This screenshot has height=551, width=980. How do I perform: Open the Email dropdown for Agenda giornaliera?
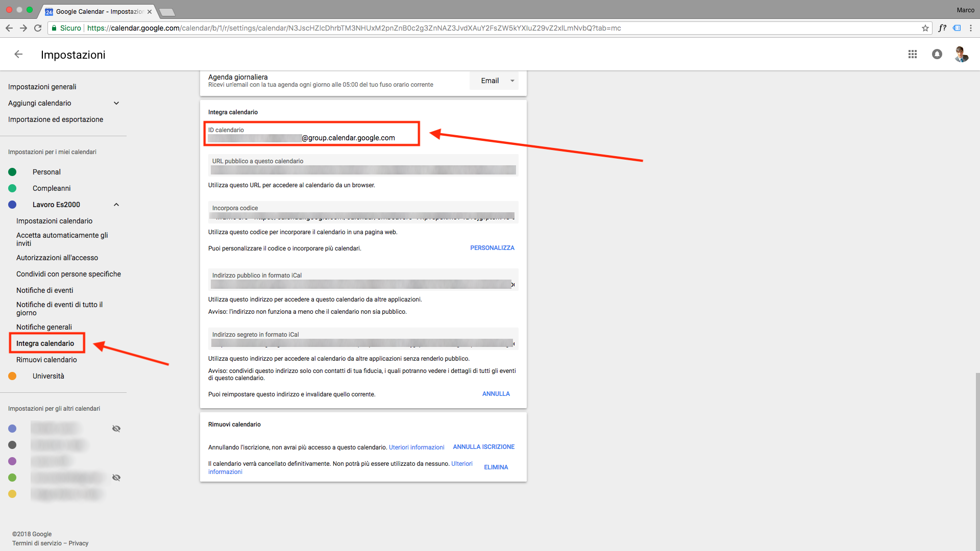pyautogui.click(x=494, y=81)
